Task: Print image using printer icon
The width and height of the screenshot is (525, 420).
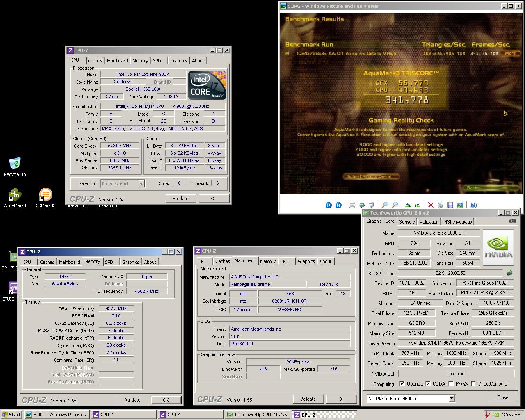Action: click(440, 205)
